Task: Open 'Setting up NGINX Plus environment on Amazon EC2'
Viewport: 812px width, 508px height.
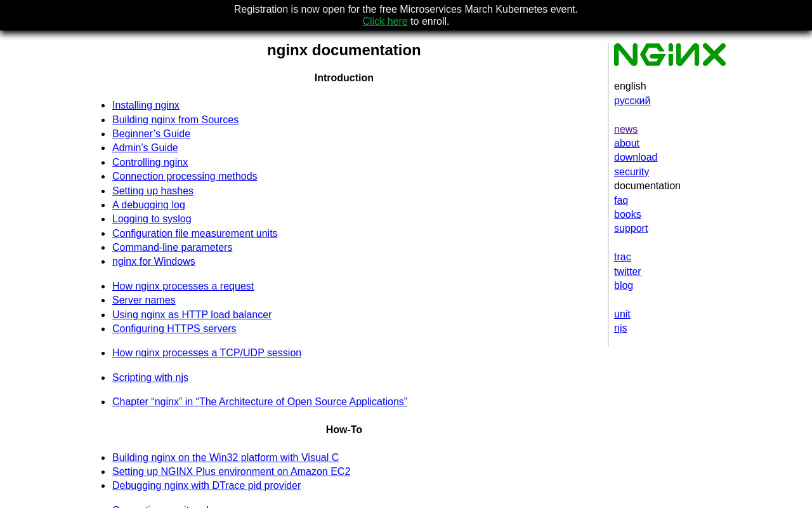Action: click(231, 472)
